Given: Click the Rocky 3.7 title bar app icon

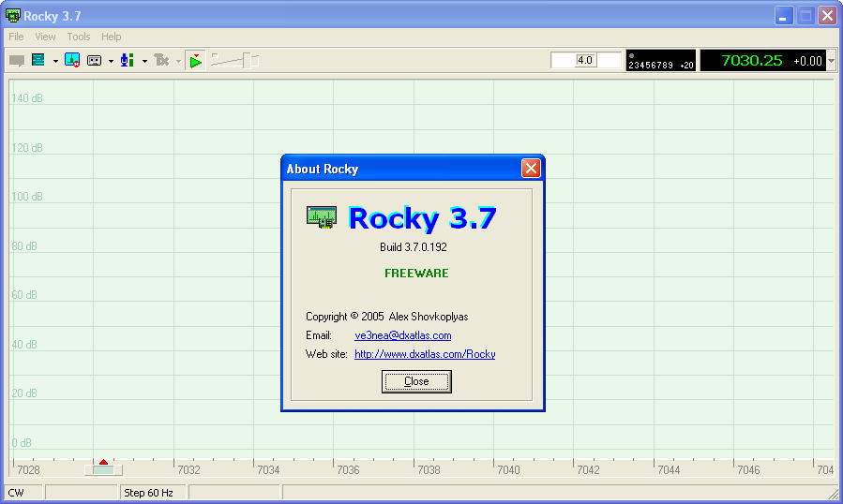Looking at the screenshot, I should tap(12, 16).
